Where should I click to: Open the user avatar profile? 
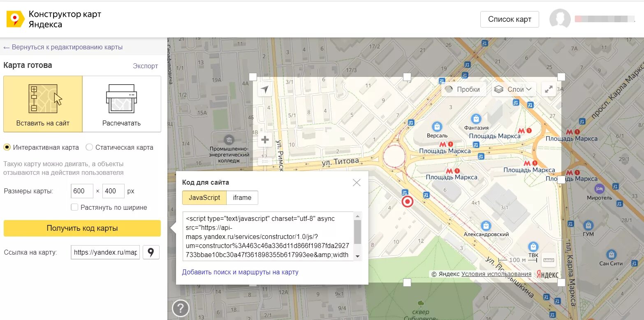(x=560, y=19)
